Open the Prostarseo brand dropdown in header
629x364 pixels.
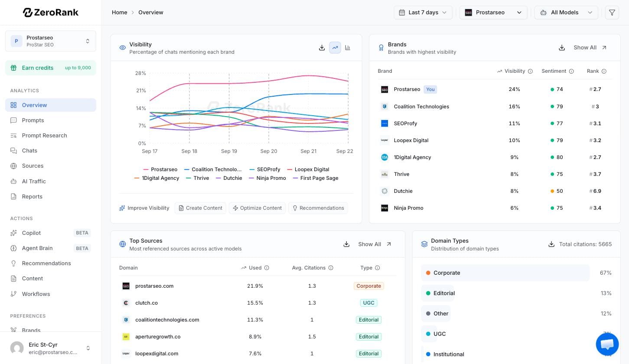point(493,13)
